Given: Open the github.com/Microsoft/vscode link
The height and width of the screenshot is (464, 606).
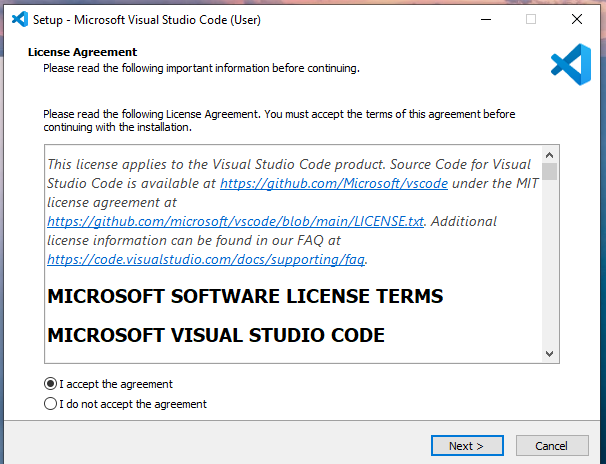Looking at the screenshot, I should tap(333, 184).
